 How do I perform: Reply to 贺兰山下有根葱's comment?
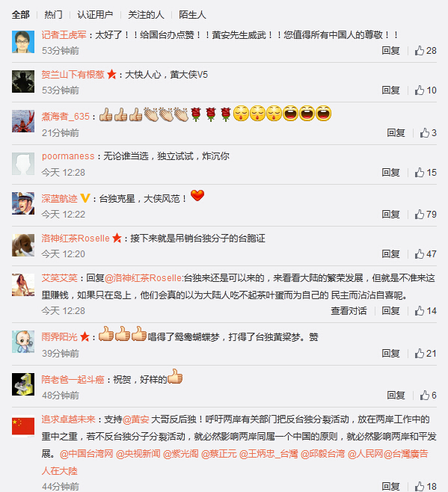pos(390,90)
